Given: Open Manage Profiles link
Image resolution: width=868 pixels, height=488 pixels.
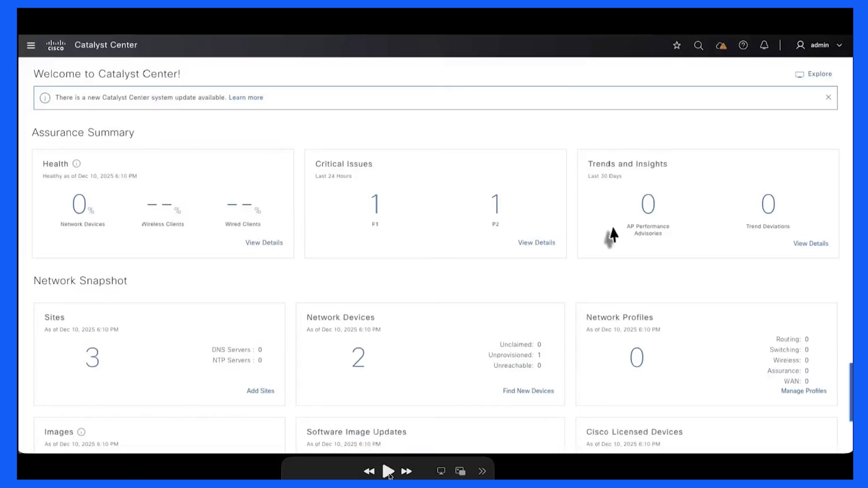Looking at the screenshot, I should (x=804, y=391).
